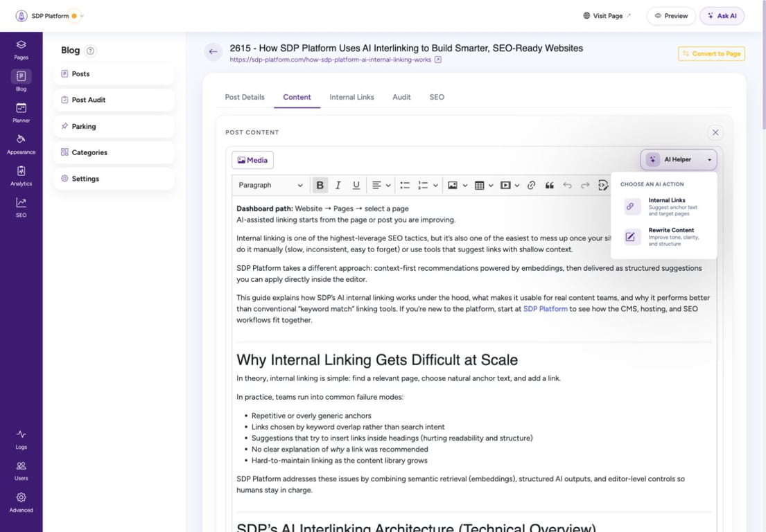Expand the SDP Platform site switcher
This screenshot has width=766, height=532.
[82, 16]
